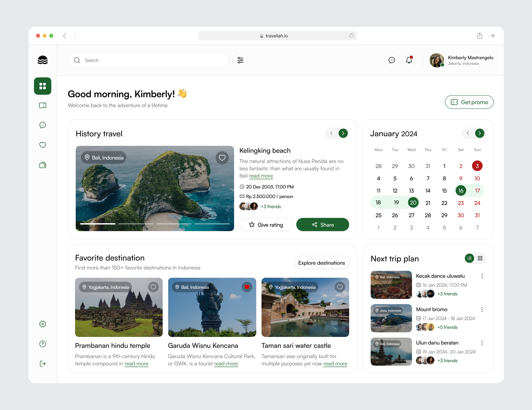Advance the calendar to February 2024

click(480, 133)
